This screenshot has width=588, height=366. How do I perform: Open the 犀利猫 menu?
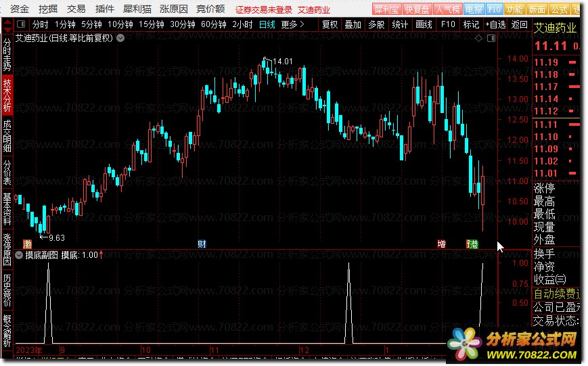click(137, 9)
